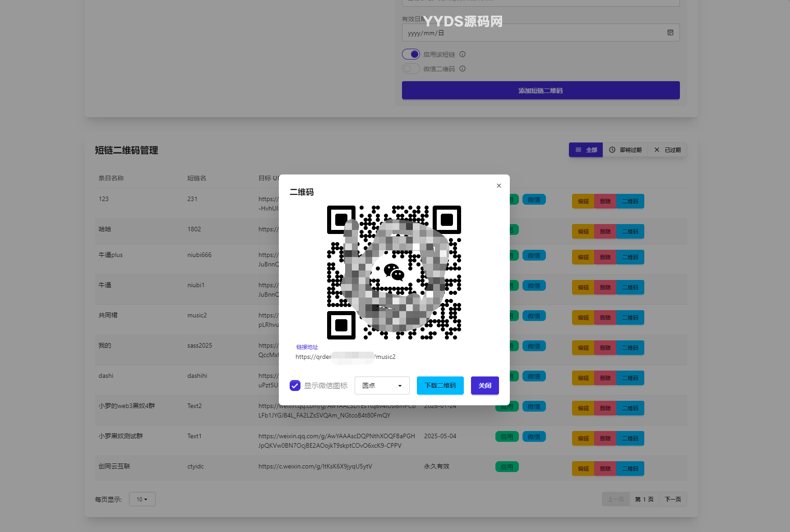This screenshot has height=532, width=790.
Task: Close the QR code dialog with X icon
Action: coord(499,186)
